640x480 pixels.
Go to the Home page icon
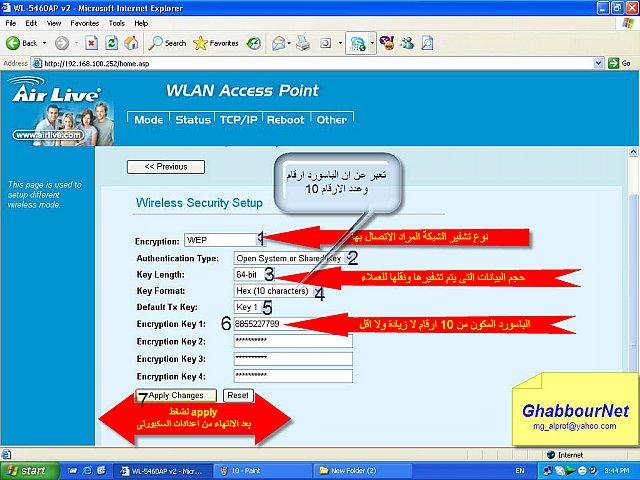(131, 43)
